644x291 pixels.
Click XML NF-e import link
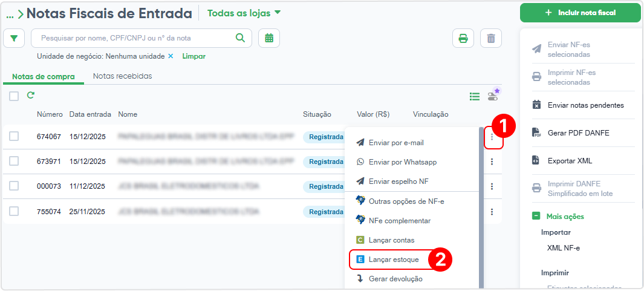tap(564, 248)
